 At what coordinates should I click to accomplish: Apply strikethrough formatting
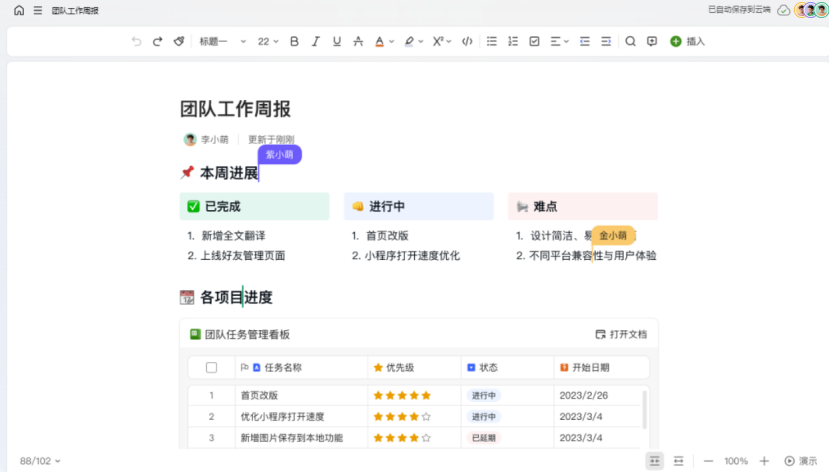[x=358, y=41]
